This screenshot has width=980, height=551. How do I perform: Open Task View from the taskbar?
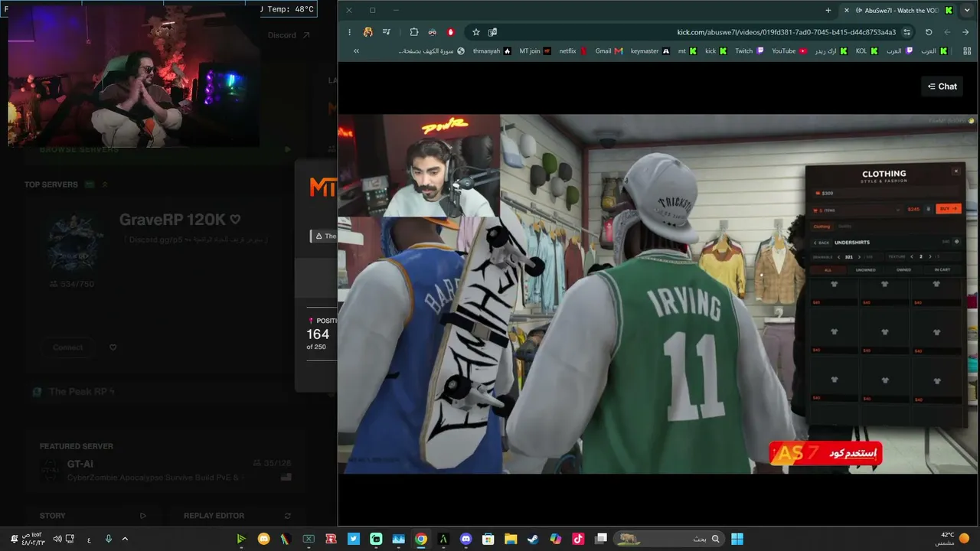click(601, 539)
